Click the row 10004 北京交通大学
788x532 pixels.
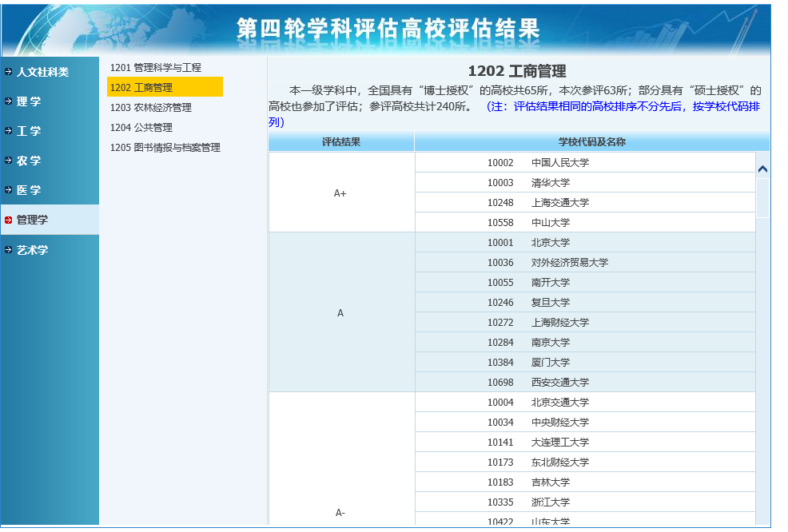tap(586, 403)
